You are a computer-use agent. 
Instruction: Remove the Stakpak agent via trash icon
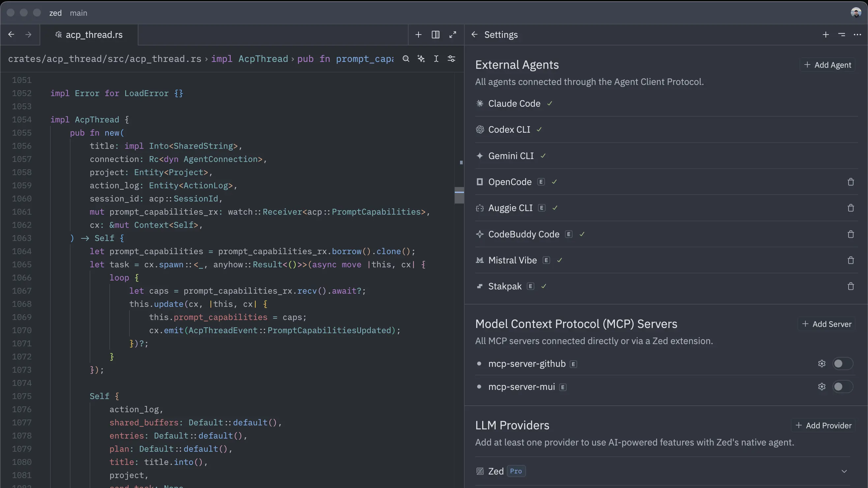click(x=851, y=286)
